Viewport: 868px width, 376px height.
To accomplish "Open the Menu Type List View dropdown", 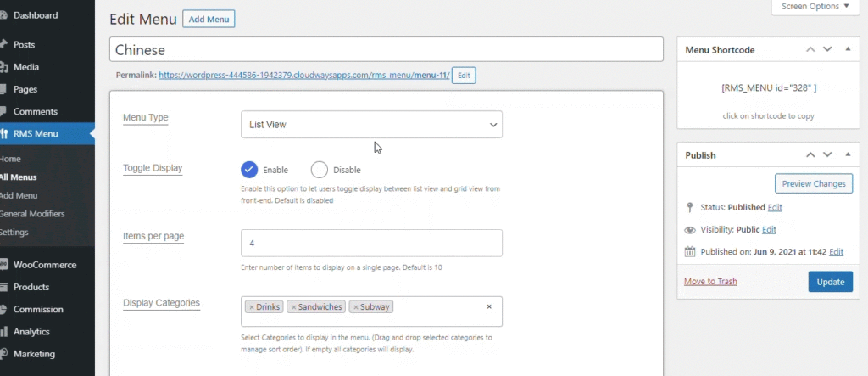I will [371, 125].
